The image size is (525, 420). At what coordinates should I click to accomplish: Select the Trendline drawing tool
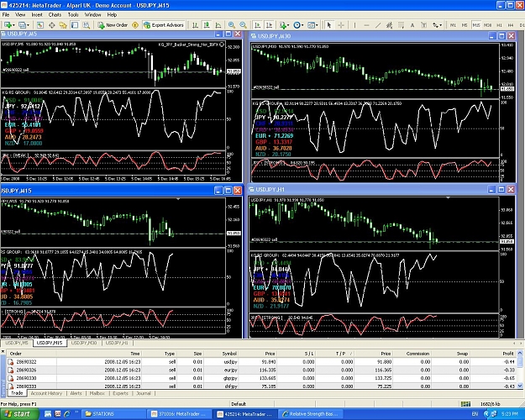378,25
